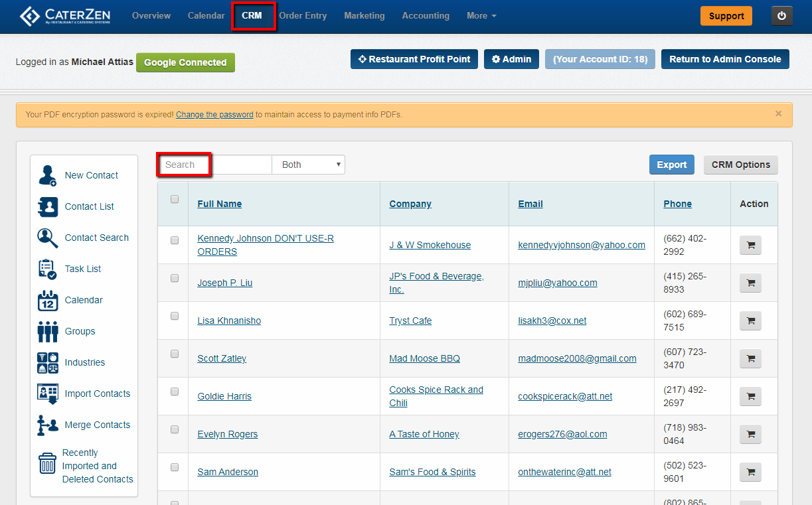Image resolution: width=812 pixels, height=505 pixels.
Task: Click cart icon for Goldie Harris row
Action: 751,397
